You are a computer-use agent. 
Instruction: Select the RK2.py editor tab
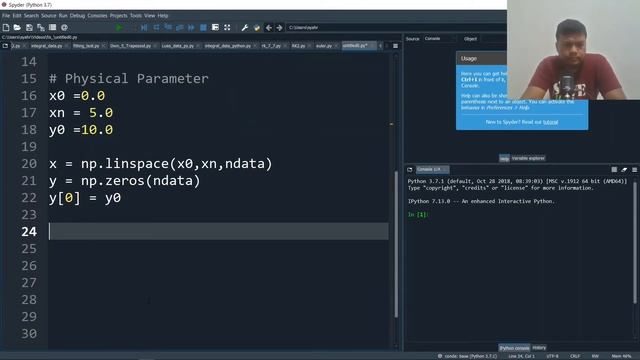coord(301,46)
